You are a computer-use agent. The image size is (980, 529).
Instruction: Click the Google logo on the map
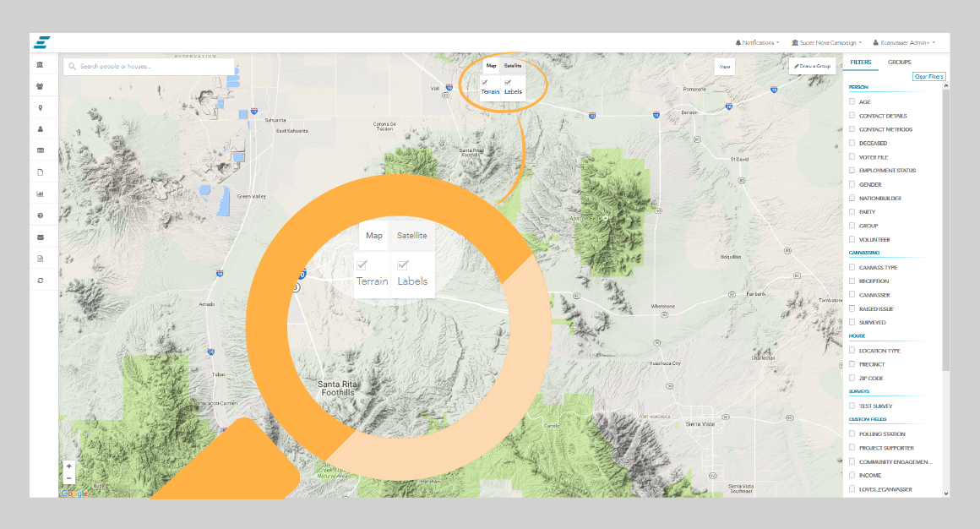point(74,494)
